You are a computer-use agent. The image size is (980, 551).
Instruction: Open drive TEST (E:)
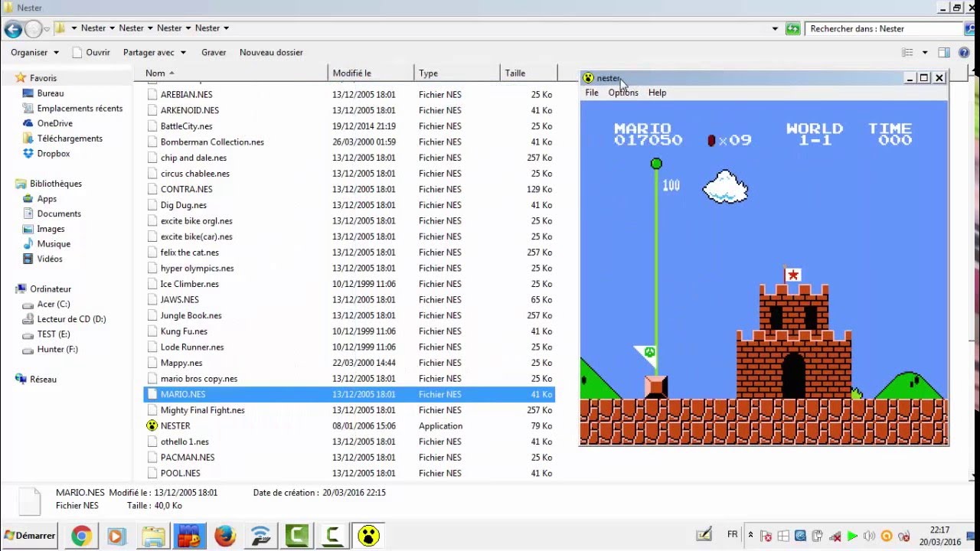(x=53, y=334)
